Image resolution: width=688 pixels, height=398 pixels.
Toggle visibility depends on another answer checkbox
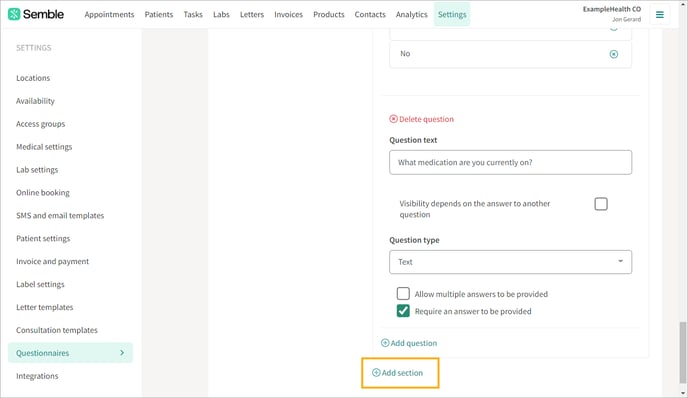(x=601, y=204)
